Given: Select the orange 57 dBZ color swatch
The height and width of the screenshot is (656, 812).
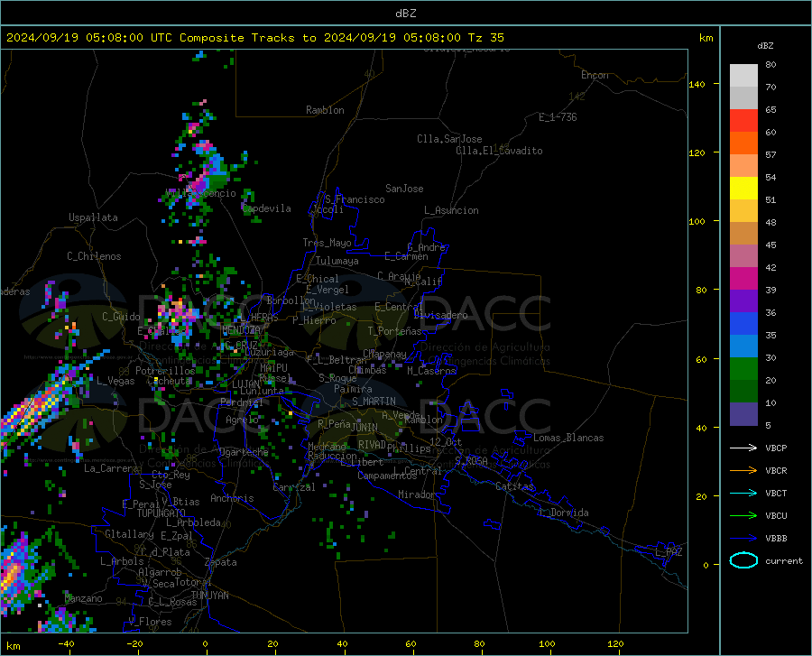Looking at the screenshot, I should (743, 143).
